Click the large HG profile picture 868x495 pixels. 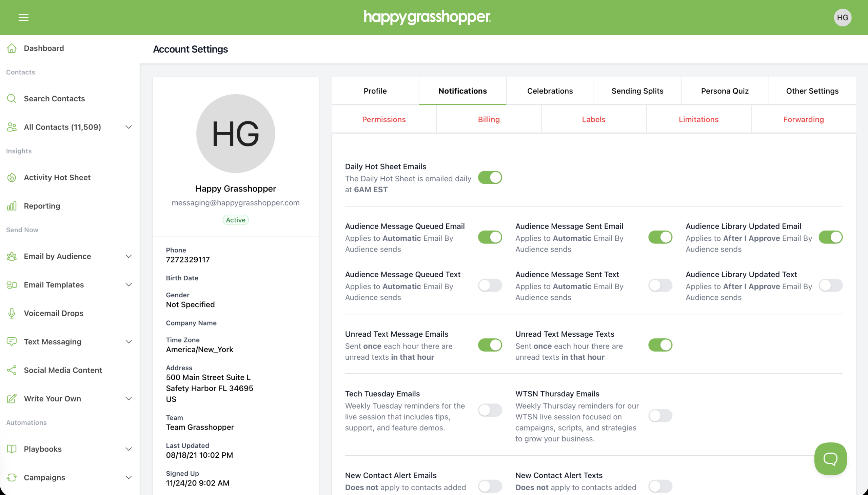click(x=235, y=134)
